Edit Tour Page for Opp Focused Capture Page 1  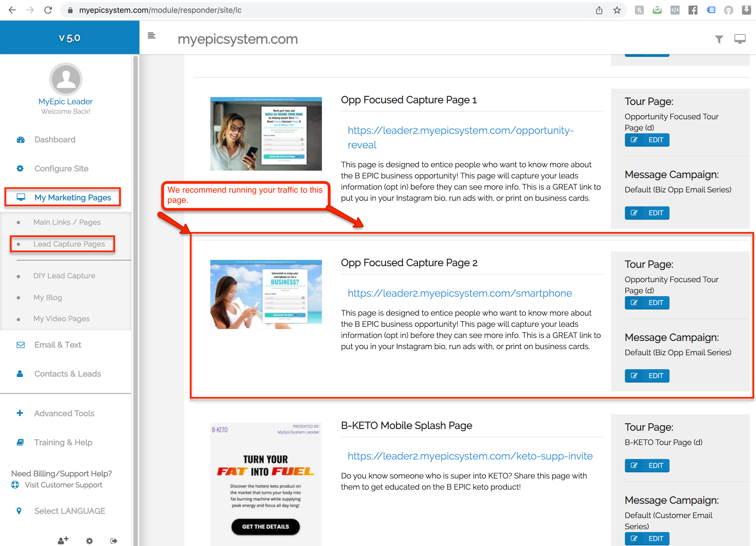647,140
